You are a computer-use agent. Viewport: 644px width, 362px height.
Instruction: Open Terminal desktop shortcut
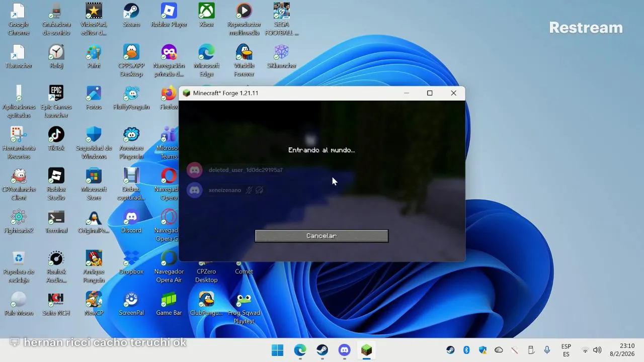[x=56, y=221]
